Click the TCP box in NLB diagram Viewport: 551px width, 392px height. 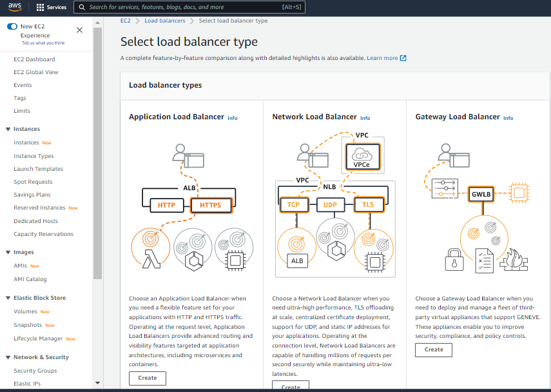[294, 205]
